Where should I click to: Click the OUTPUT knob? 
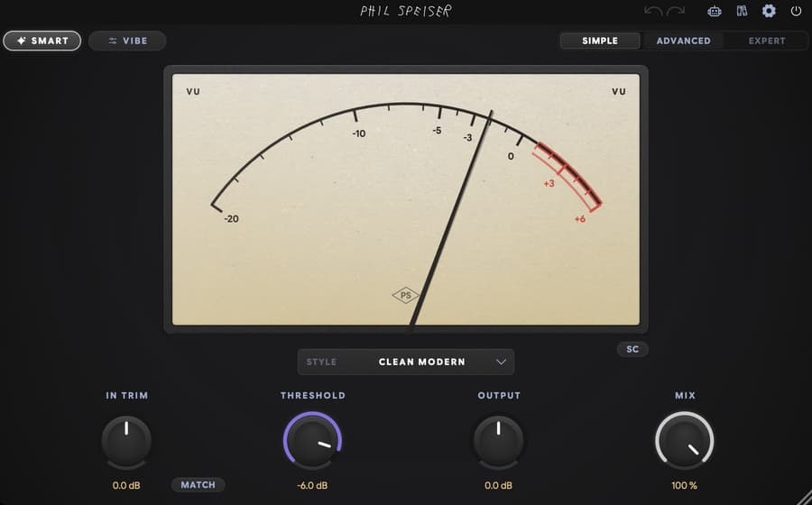point(499,441)
